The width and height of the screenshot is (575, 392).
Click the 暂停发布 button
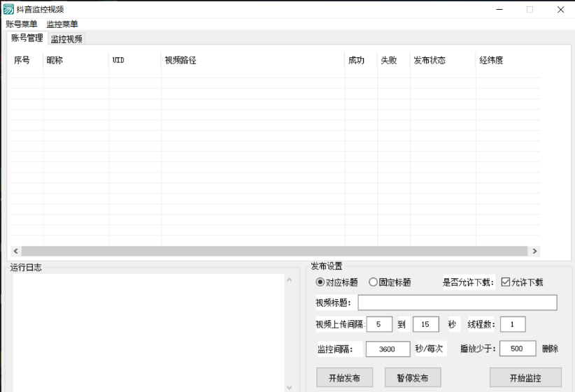413,378
